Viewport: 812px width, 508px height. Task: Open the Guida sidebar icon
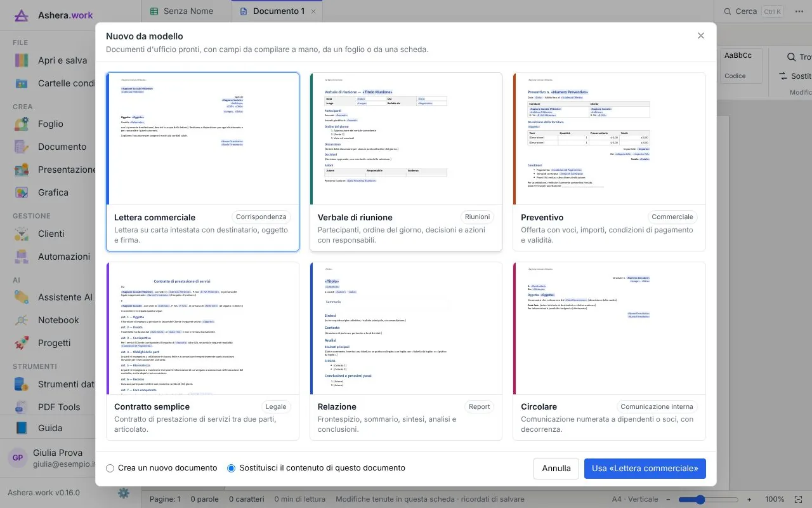click(x=22, y=428)
